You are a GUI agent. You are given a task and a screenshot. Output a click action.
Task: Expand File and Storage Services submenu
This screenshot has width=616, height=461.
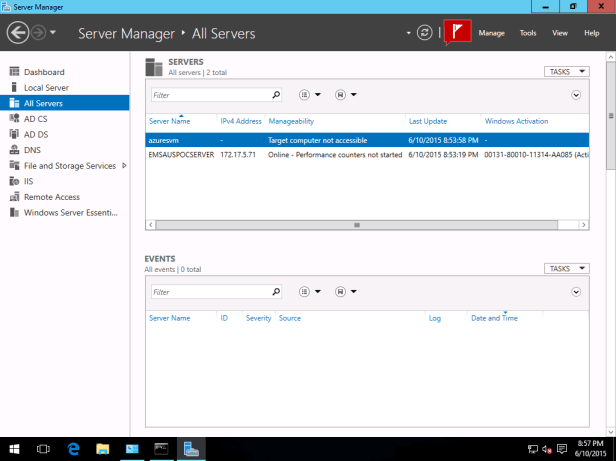point(124,166)
